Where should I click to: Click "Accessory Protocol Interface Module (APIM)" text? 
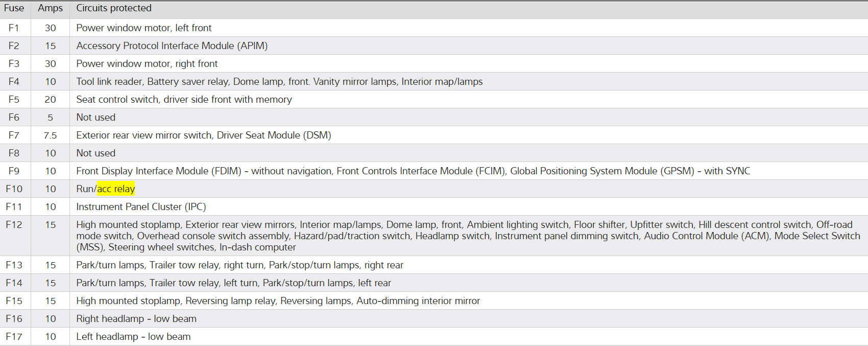(x=172, y=46)
